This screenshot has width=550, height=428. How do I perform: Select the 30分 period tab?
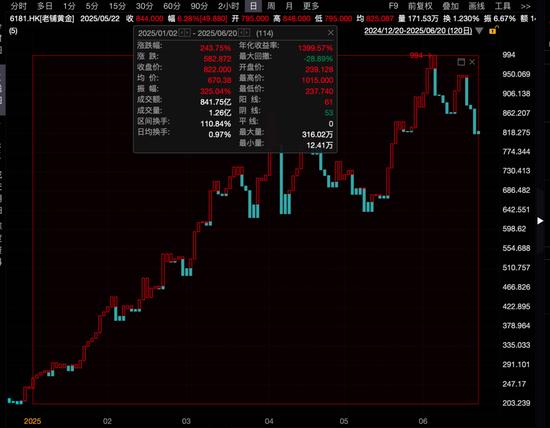coord(144,6)
